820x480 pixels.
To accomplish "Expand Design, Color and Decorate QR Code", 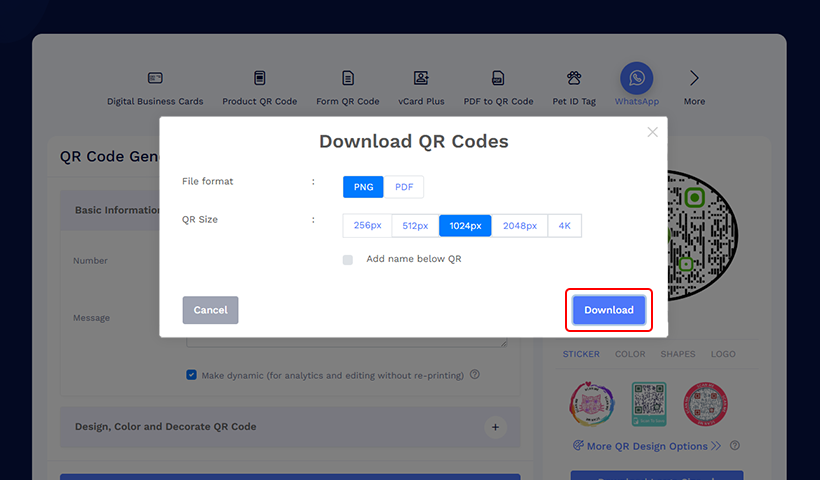I will coord(290,427).
